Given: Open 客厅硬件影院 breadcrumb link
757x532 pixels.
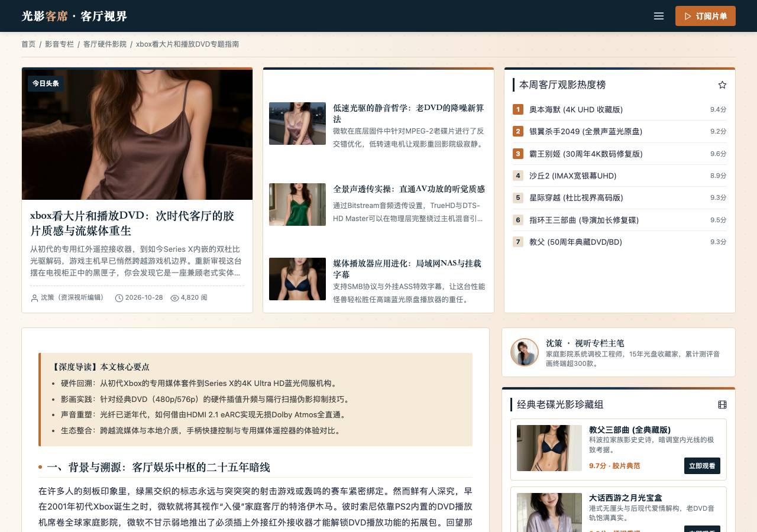Looking at the screenshot, I should point(105,44).
